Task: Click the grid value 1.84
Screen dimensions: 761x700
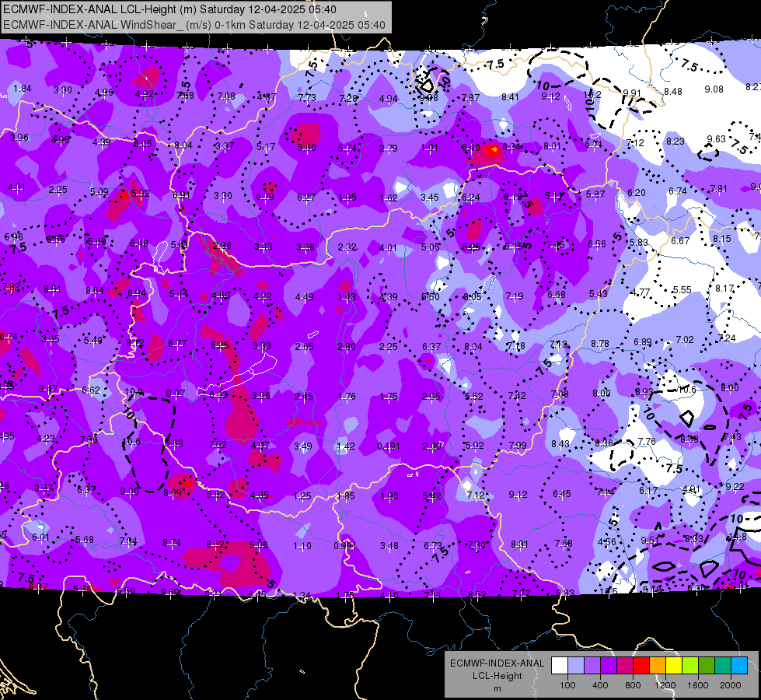Action: click(23, 89)
